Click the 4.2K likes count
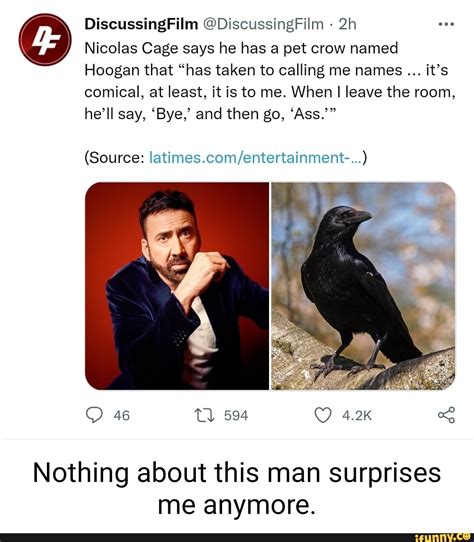Viewport: 474px width, 542px height. tap(357, 415)
